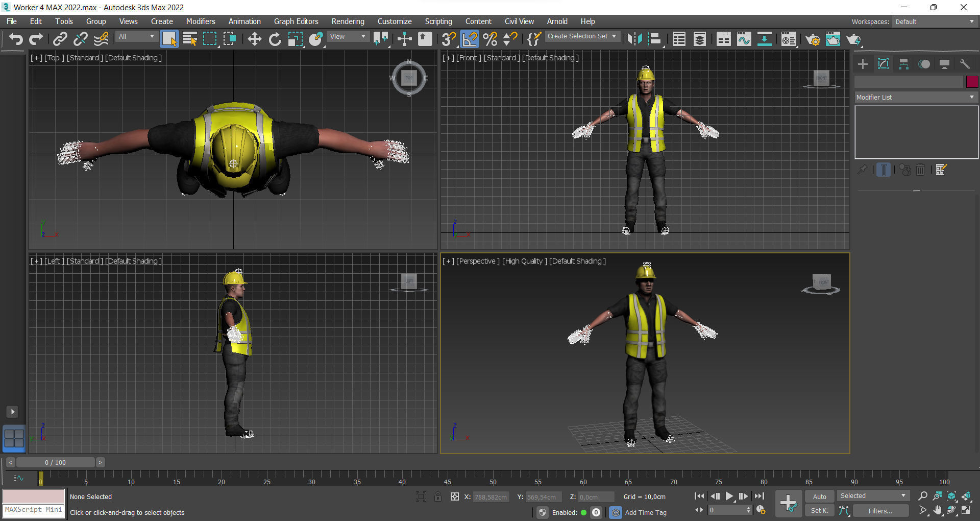The image size is (980, 521).
Task: Click the current frame number field
Action: click(727, 510)
